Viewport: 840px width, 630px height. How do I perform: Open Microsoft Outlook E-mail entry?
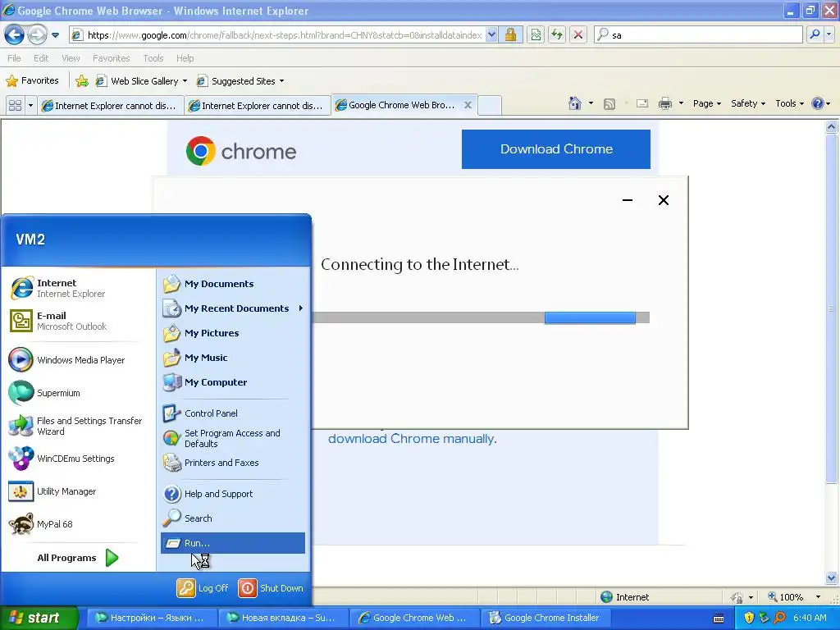[x=78, y=321]
